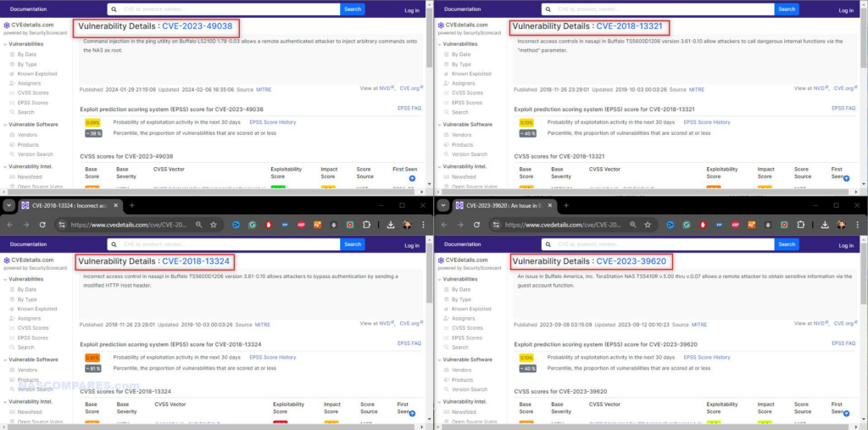The height and width of the screenshot is (430, 868).
Task: Collapse Vulnerable Software on the CVE-2023-49038 page
Action: pyautogui.click(x=6, y=125)
